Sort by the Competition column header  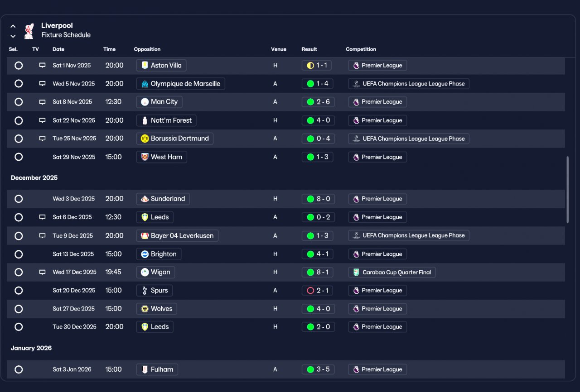tap(361, 49)
